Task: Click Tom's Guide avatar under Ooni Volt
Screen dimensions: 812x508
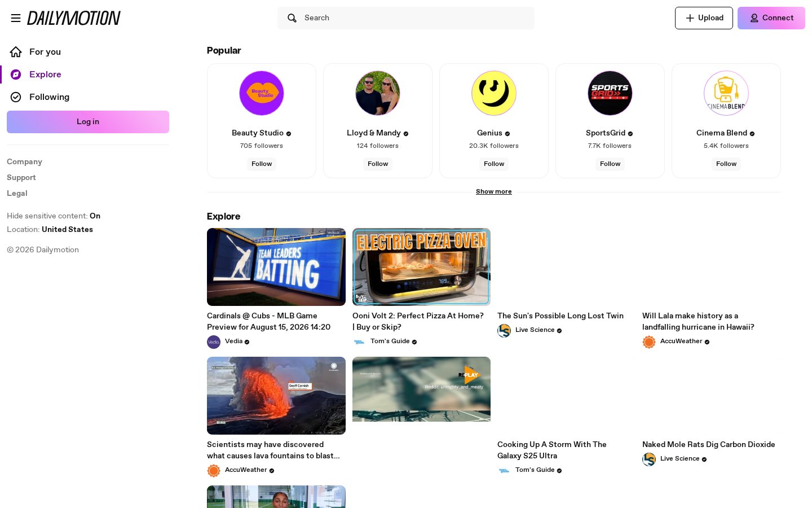Action: (x=359, y=342)
